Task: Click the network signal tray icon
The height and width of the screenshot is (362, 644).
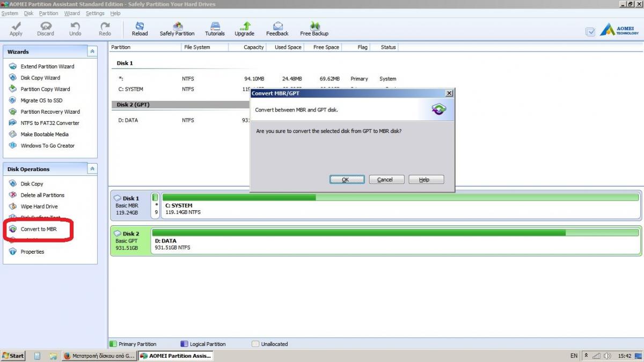Action: [x=597, y=356]
